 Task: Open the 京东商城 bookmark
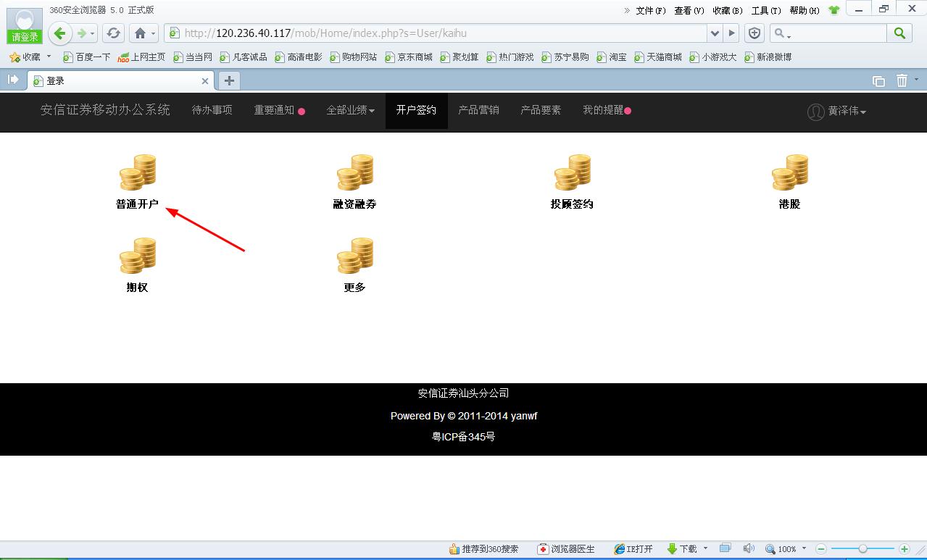tap(409, 57)
